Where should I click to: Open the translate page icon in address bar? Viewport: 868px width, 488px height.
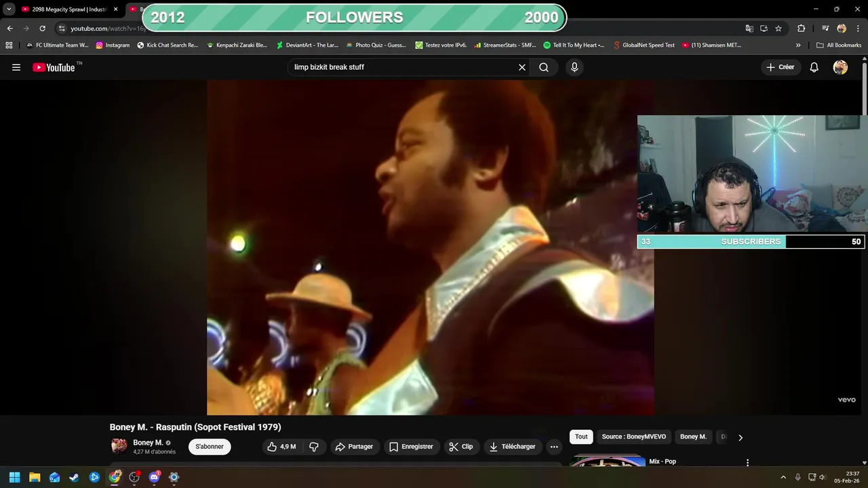[749, 28]
